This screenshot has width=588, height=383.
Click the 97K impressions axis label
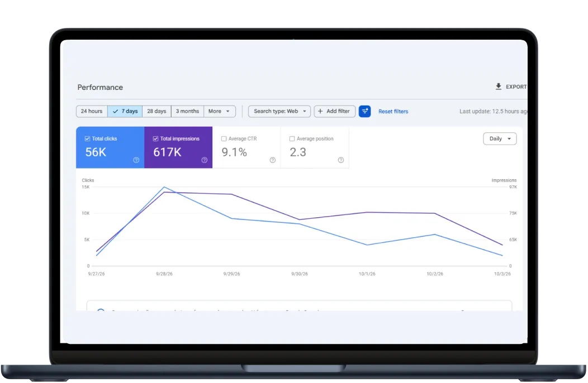(513, 187)
